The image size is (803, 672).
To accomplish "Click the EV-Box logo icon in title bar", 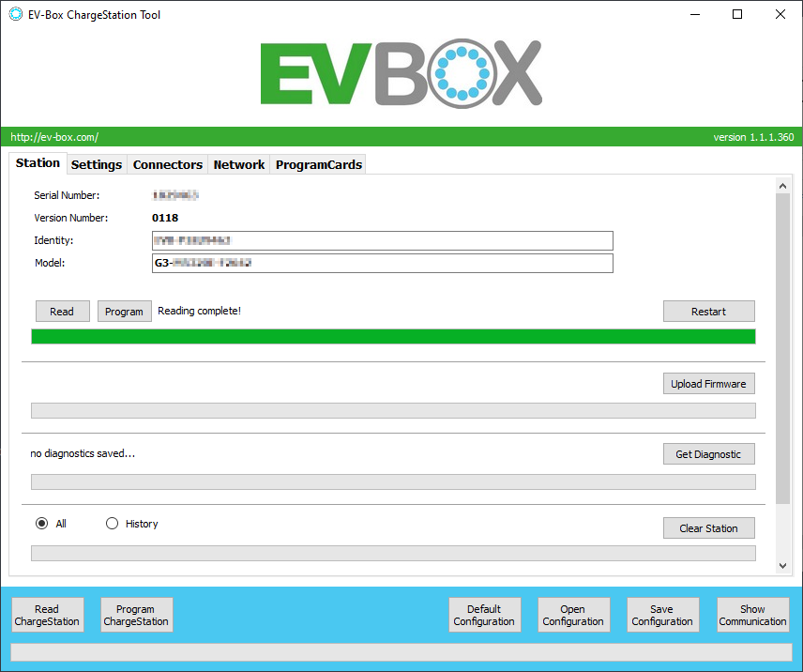I will point(14,14).
